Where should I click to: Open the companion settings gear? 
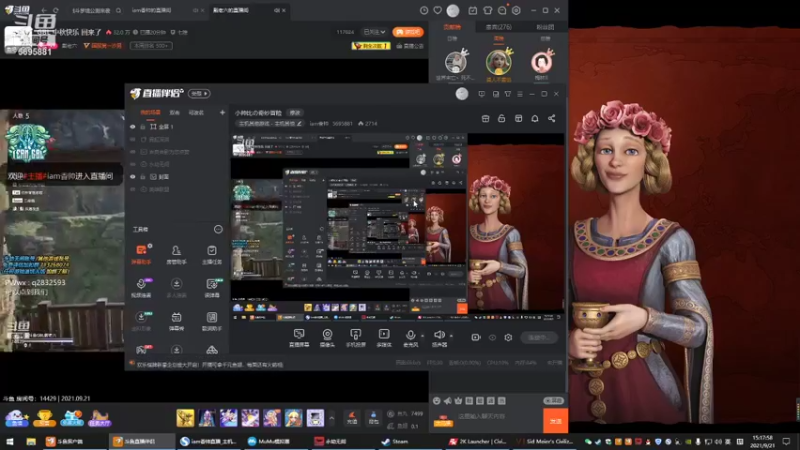[x=508, y=337]
